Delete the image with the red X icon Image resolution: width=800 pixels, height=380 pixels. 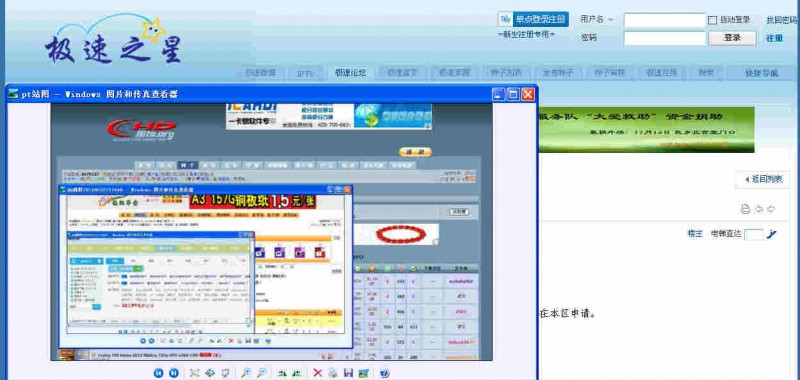click(317, 373)
